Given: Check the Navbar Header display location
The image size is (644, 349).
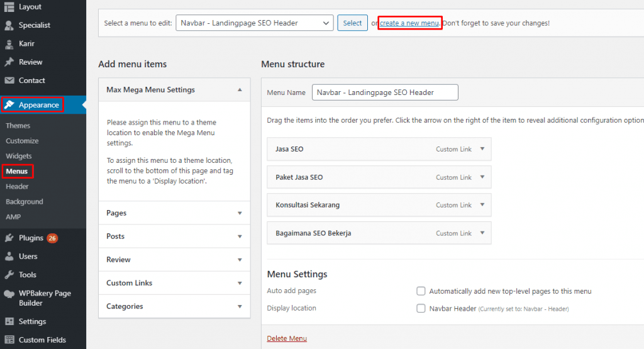Looking at the screenshot, I should [x=421, y=308].
